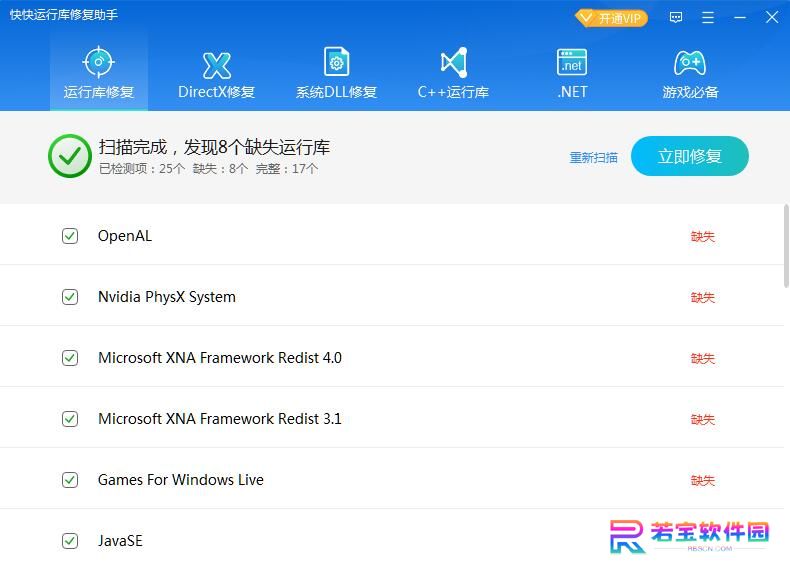Click the 开通VIP badge
Image resolution: width=790 pixels, height=562 pixels.
611,19
